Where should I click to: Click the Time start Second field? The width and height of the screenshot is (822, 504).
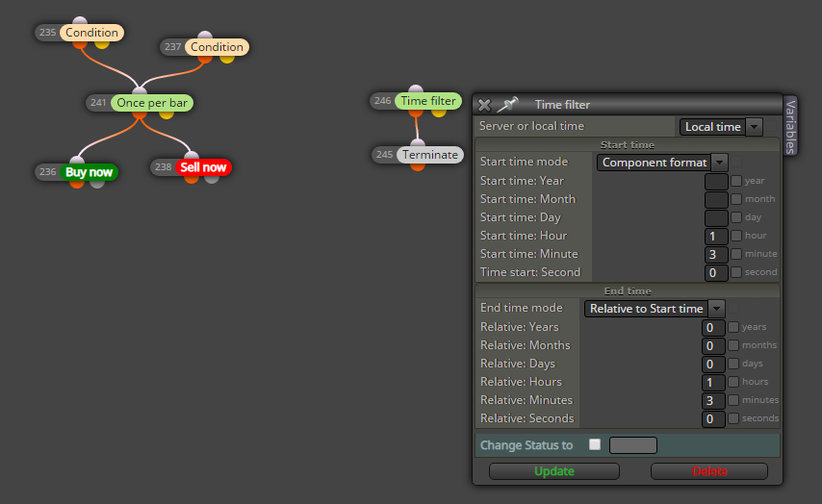[x=716, y=273]
